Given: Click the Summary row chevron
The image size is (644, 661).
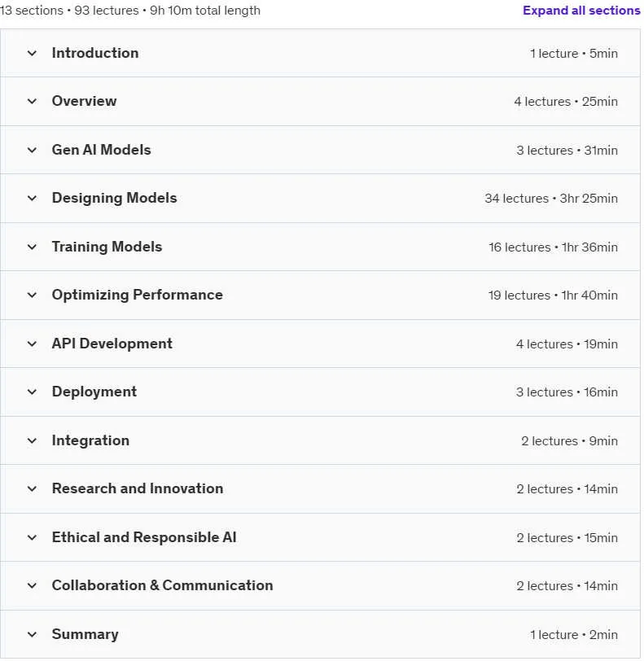Looking at the screenshot, I should click(32, 635).
